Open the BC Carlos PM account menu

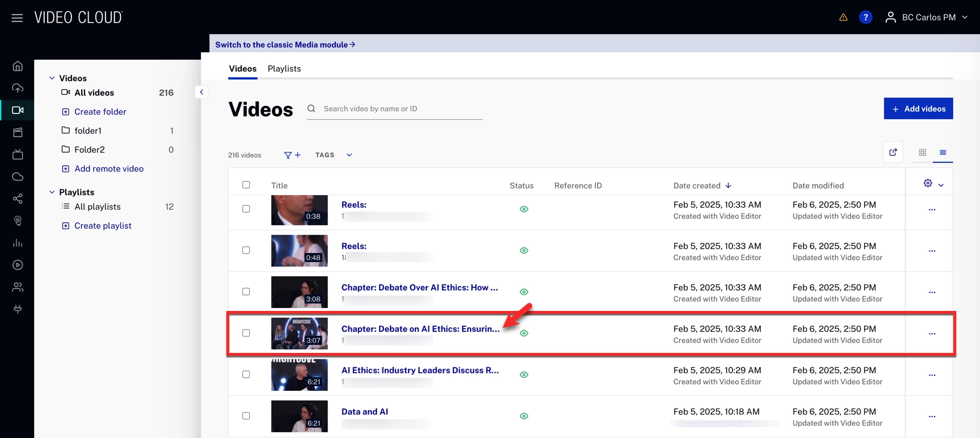[927, 18]
